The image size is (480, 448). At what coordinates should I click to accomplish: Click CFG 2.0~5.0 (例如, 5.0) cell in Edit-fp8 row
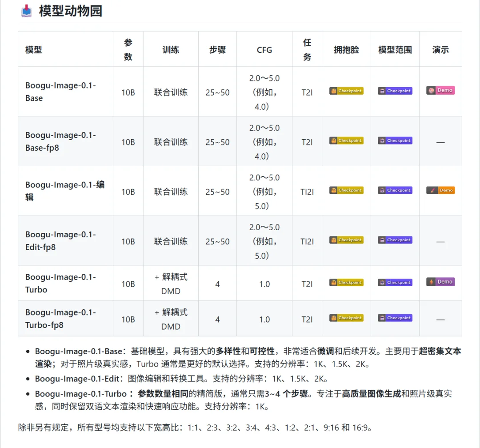(264, 241)
